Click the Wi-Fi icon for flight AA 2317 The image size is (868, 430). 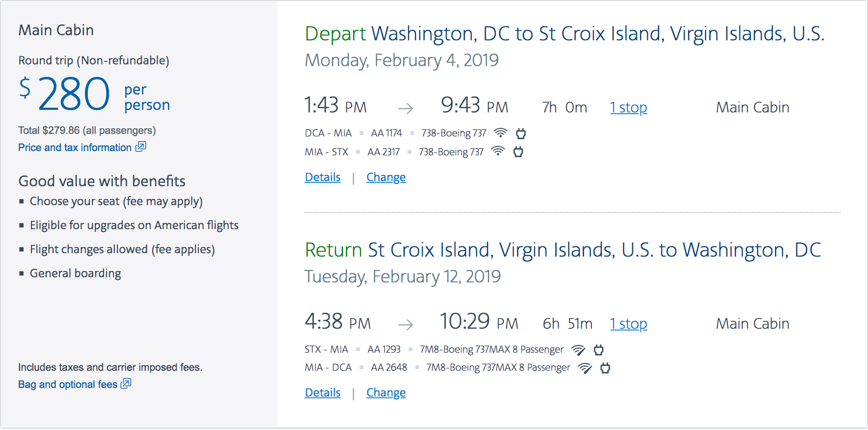coord(498,151)
